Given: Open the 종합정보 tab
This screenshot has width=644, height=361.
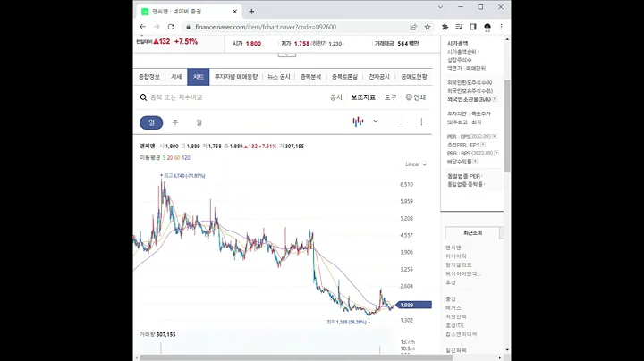Looking at the screenshot, I should click(149, 77).
